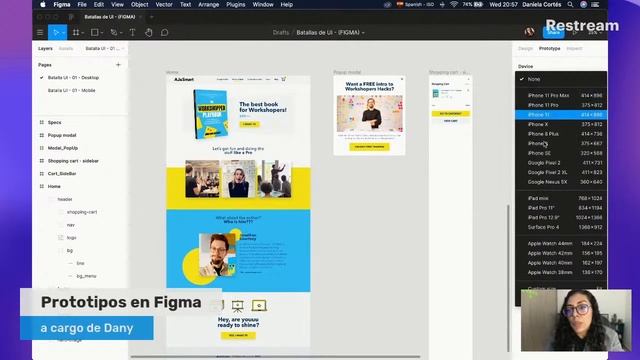Image resolution: width=640 pixels, height=360 pixels.
Task: Open the Arrange menu
Action: pyautogui.click(x=209, y=4)
